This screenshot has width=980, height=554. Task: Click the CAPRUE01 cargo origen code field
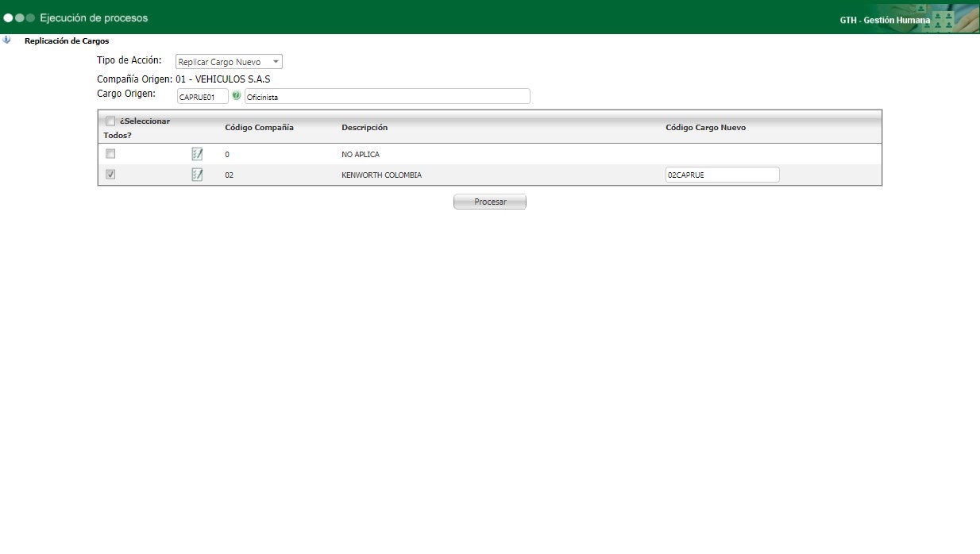[203, 97]
